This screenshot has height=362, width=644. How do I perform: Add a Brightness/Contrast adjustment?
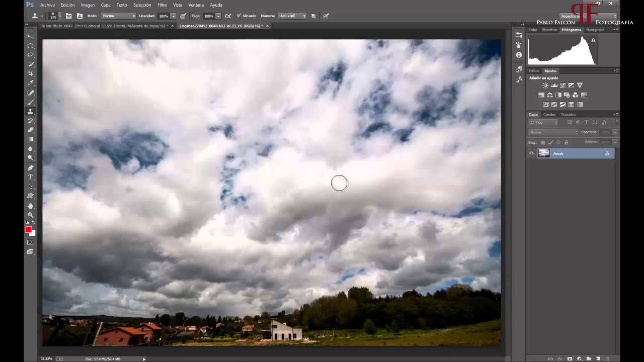click(x=545, y=85)
